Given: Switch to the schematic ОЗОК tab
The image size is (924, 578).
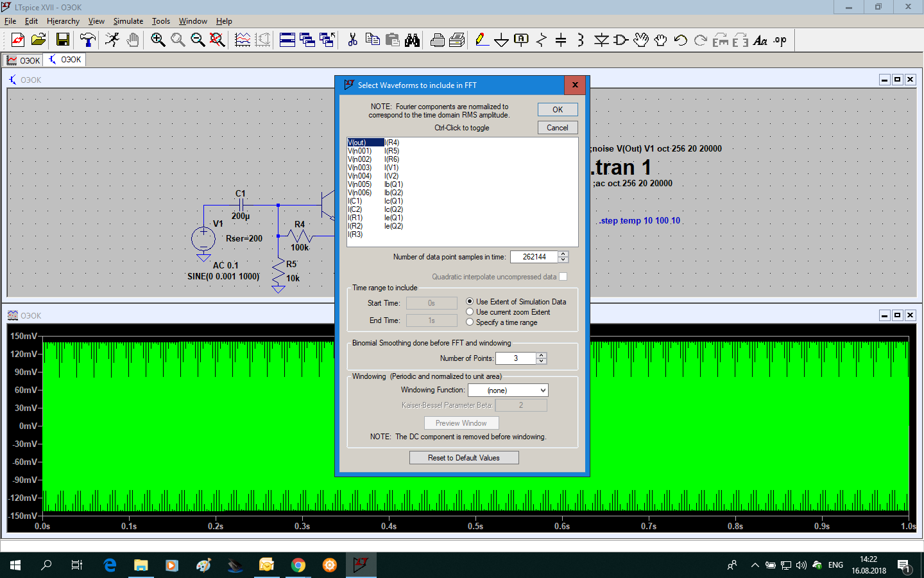Looking at the screenshot, I should tap(65, 60).
